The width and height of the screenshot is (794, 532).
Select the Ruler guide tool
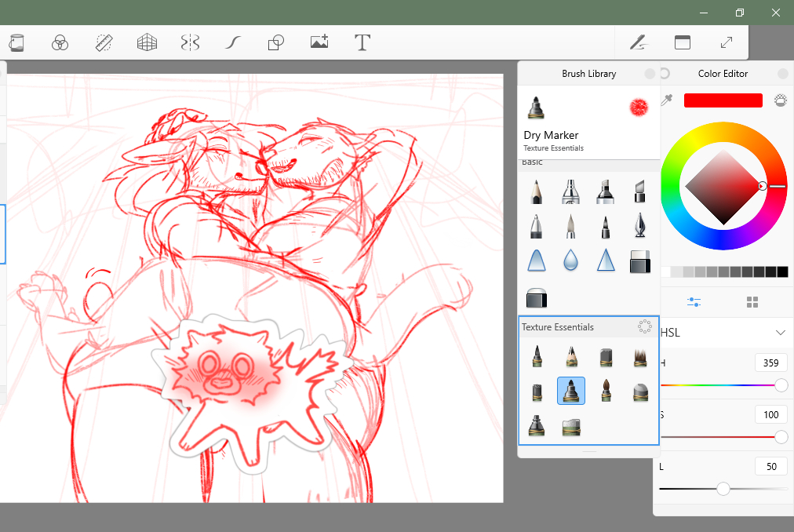(x=104, y=42)
